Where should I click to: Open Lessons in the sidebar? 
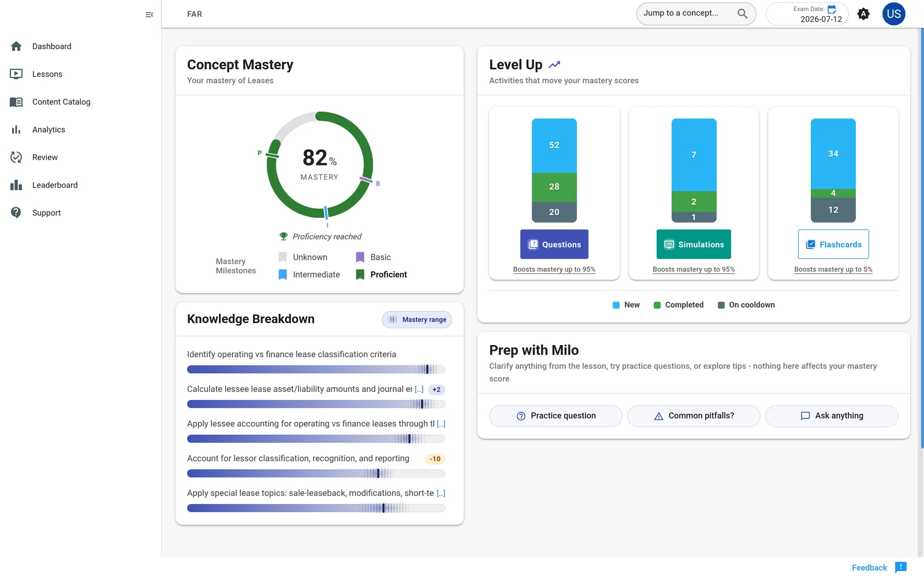coord(81,74)
